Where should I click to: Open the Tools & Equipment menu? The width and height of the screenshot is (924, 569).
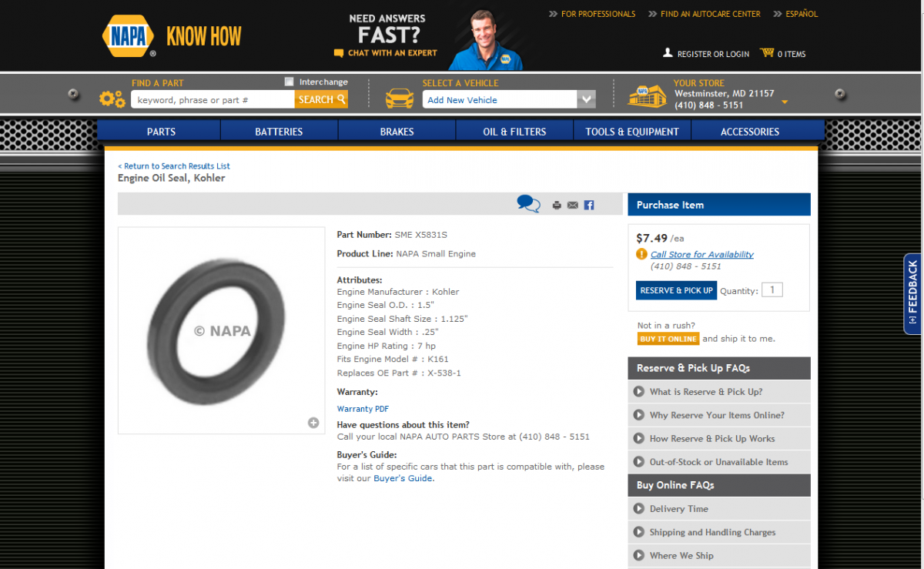click(632, 132)
